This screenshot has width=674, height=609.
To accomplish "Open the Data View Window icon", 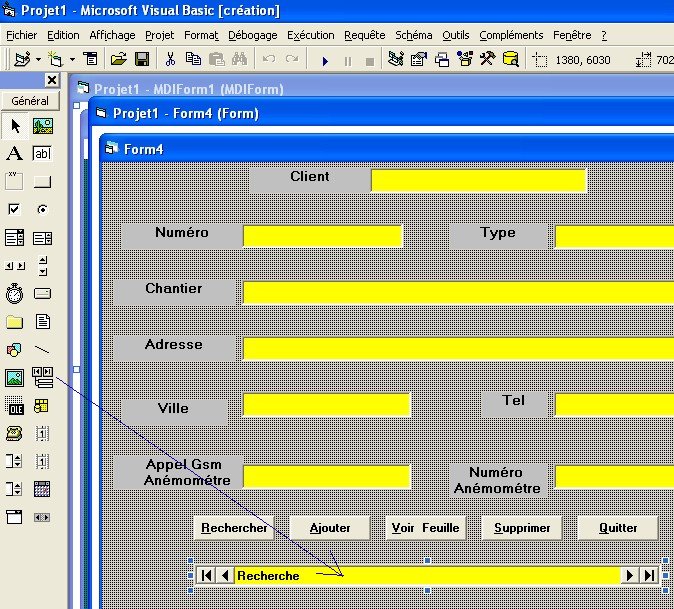I will (x=511, y=59).
